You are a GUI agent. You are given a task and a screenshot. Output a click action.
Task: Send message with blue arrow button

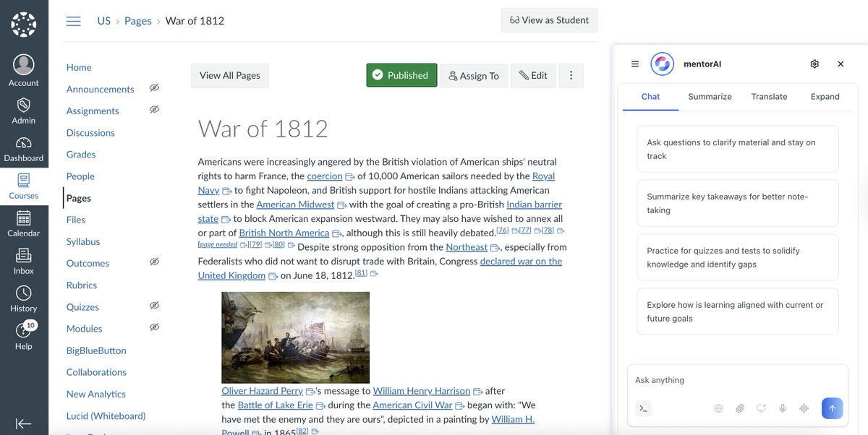(832, 408)
